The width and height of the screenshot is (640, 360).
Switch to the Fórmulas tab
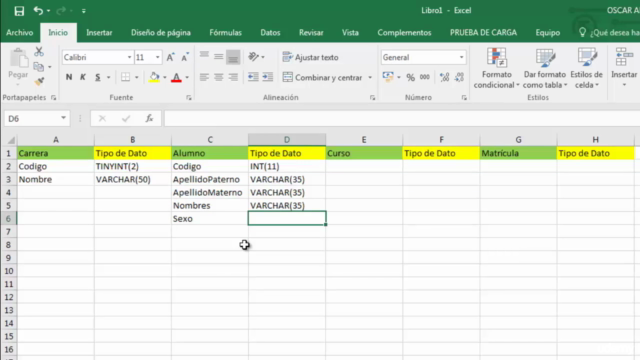[x=225, y=33]
